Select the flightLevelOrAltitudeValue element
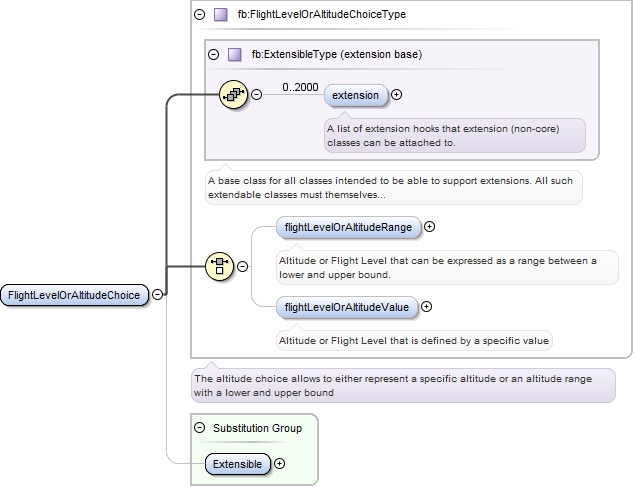 346,307
